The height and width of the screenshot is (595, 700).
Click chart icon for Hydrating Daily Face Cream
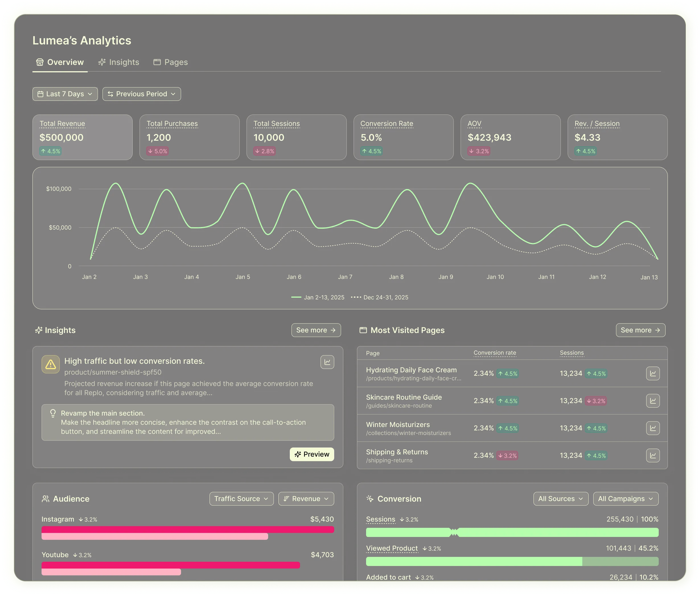[x=652, y=373]
